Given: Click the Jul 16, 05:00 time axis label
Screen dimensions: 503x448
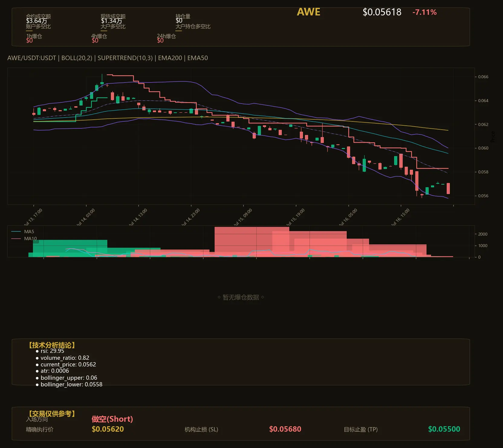Looking at the screenshot, I should click(x=348, y=217).
